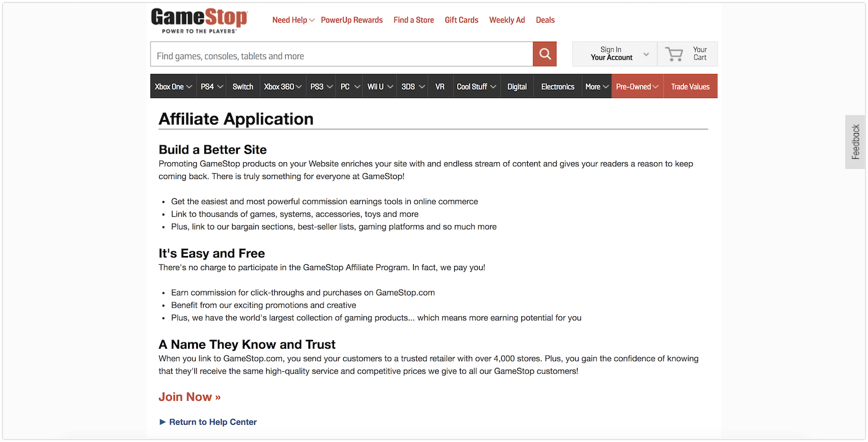Open the Digital category
The width and height of the screenshot is (868, 442).
(517, 86)
